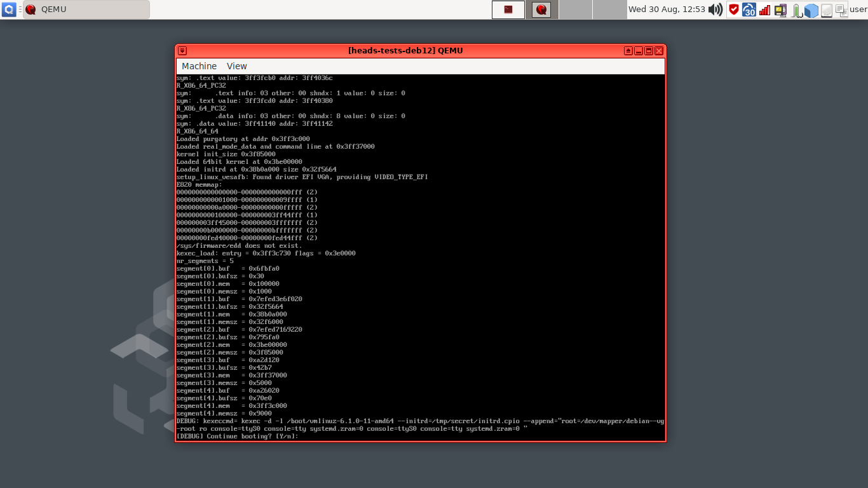Click the red shield security tray icon

[733, 10]
